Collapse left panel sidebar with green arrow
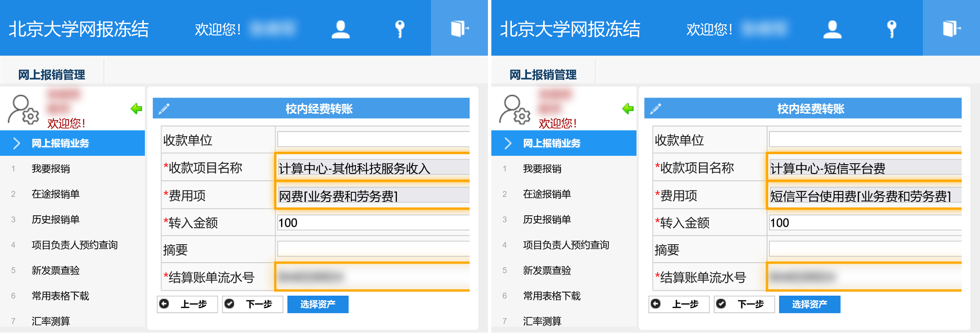The width and height of the screenshot is (980, 333). [137, 109]
